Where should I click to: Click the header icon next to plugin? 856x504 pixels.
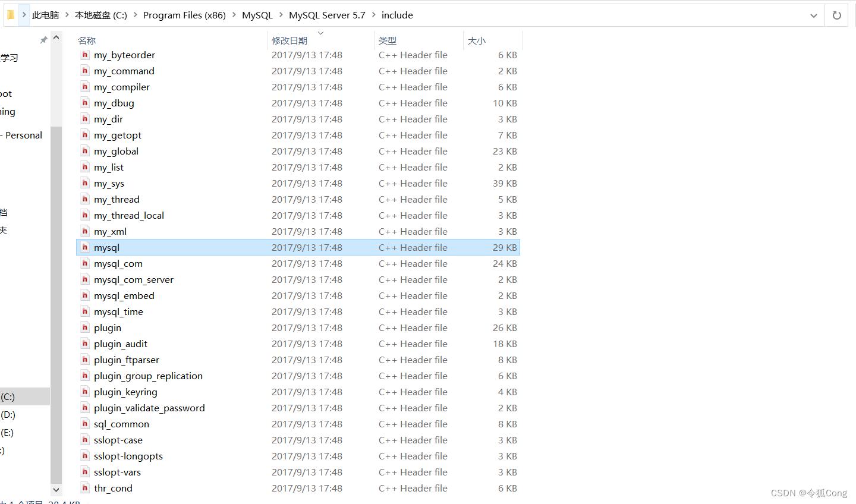(85, 327)
